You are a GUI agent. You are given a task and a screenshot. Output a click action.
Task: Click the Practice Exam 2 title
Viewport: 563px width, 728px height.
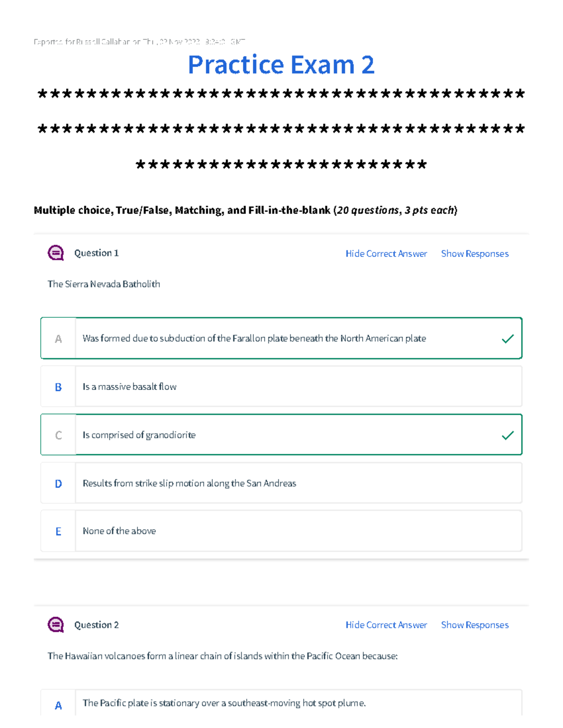click(x=281, y=65)
